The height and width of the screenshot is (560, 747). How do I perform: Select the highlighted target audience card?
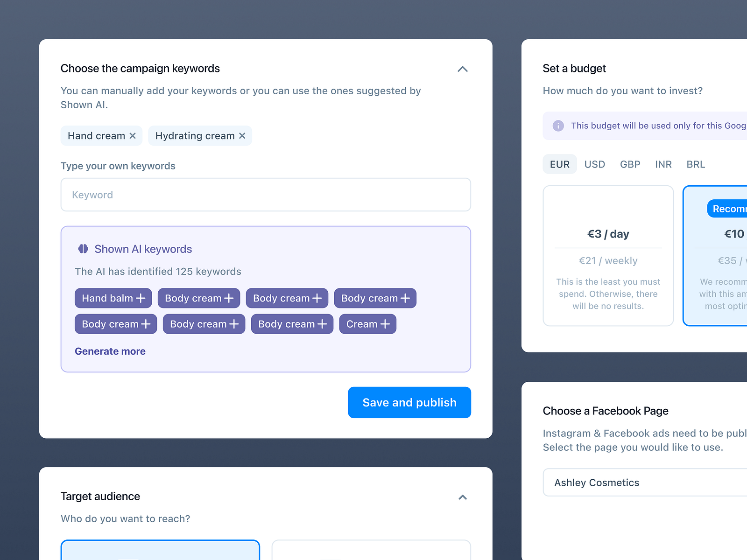(160, 551)
